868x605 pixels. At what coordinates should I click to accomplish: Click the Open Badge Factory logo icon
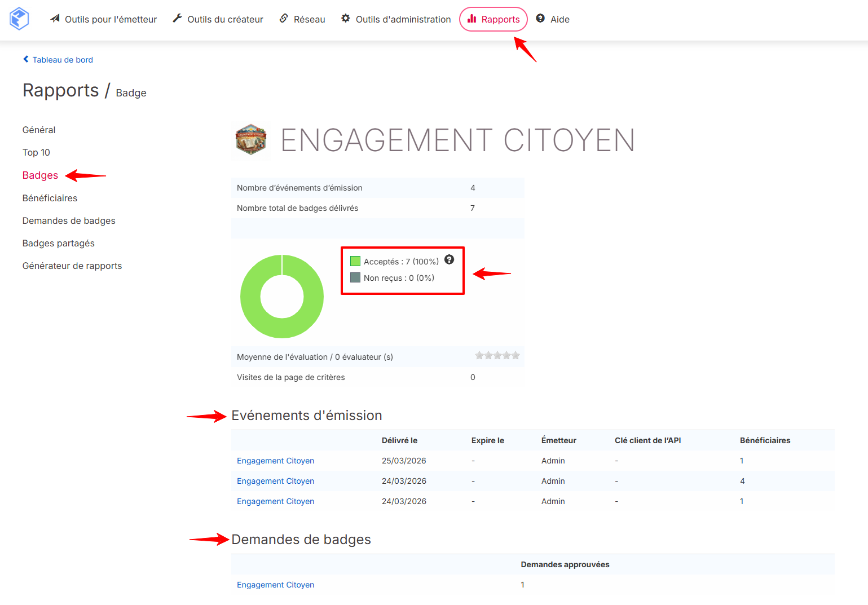point(19,19)
